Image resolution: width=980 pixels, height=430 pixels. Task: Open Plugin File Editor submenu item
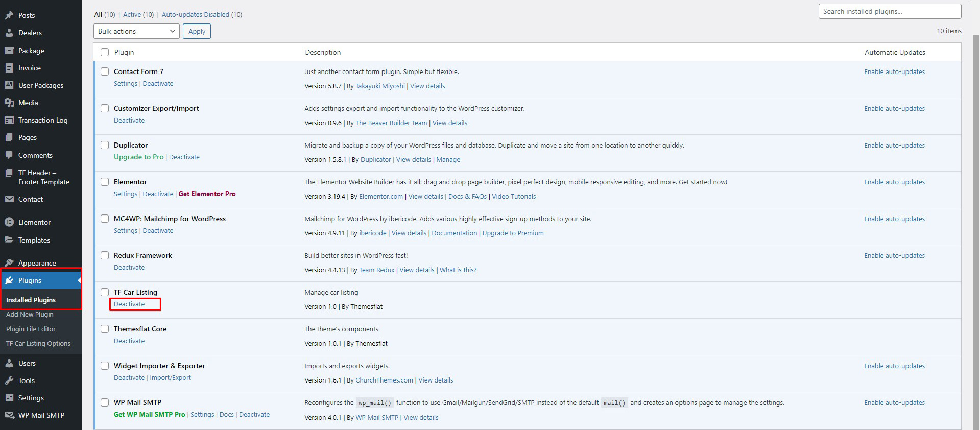click(x=31, y=329)
